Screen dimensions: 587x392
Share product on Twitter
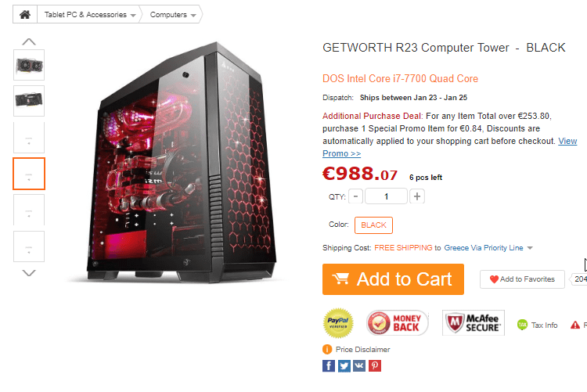tap(344, 366)
